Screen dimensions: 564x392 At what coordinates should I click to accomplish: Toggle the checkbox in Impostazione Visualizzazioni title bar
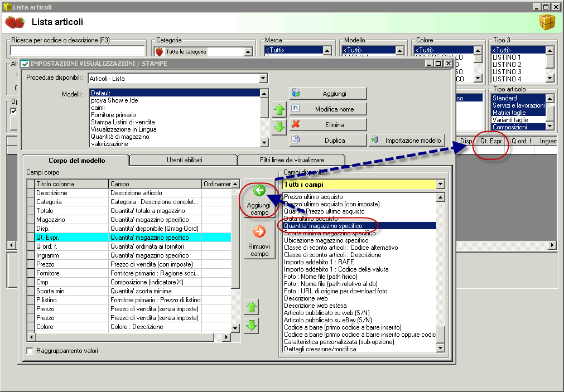point(25,64)
